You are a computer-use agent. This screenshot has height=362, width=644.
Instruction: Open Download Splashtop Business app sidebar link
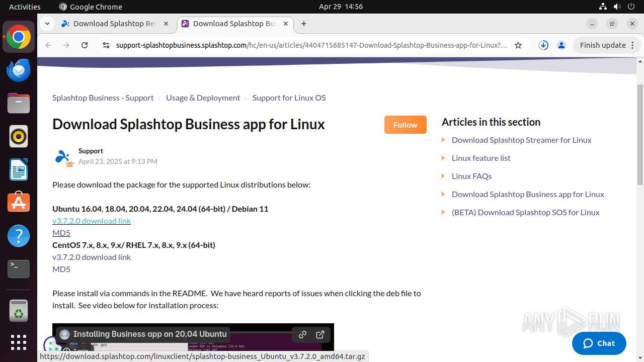coord(528,194)
